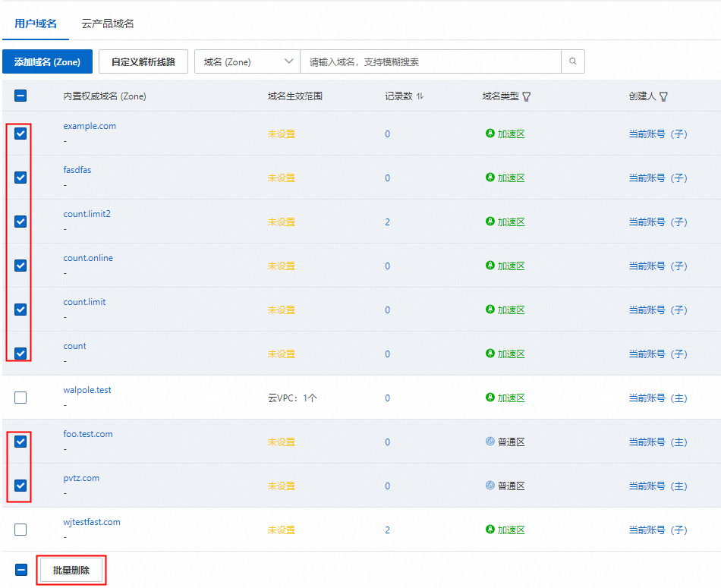Click accelerated zone icon in fasdfas row

[x=490, y=178]
